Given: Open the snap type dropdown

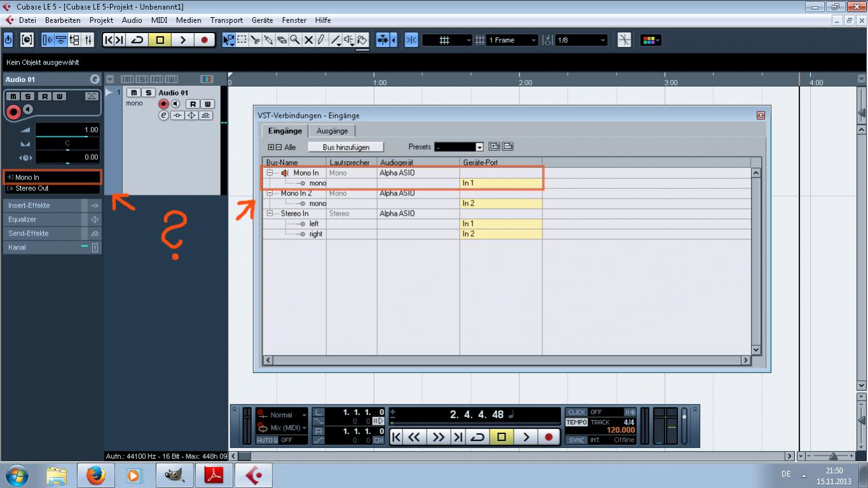Looking at the screenshot, I should (448, 40).
